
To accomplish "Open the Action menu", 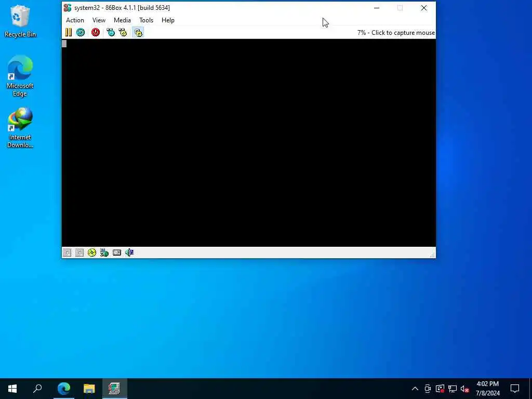I will (x=75, y=20).
